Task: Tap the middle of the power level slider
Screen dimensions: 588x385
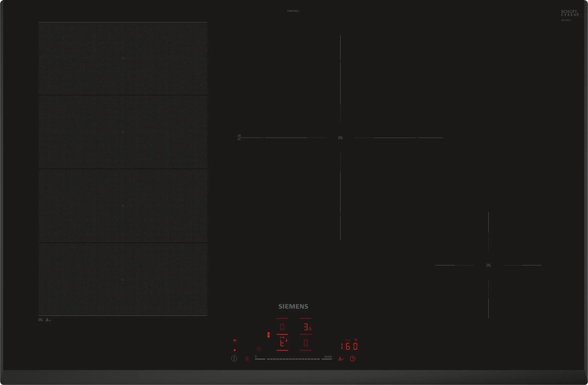Action: [293, 359]
